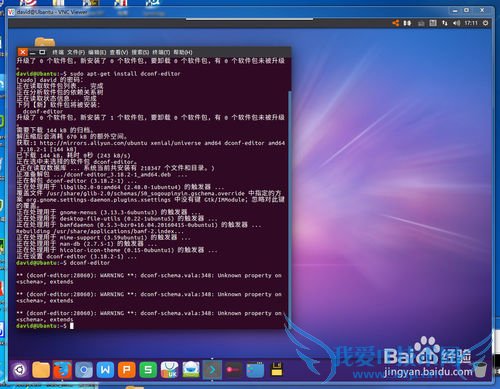Open the system power gear menu in the panel

(x=486, y=23)
